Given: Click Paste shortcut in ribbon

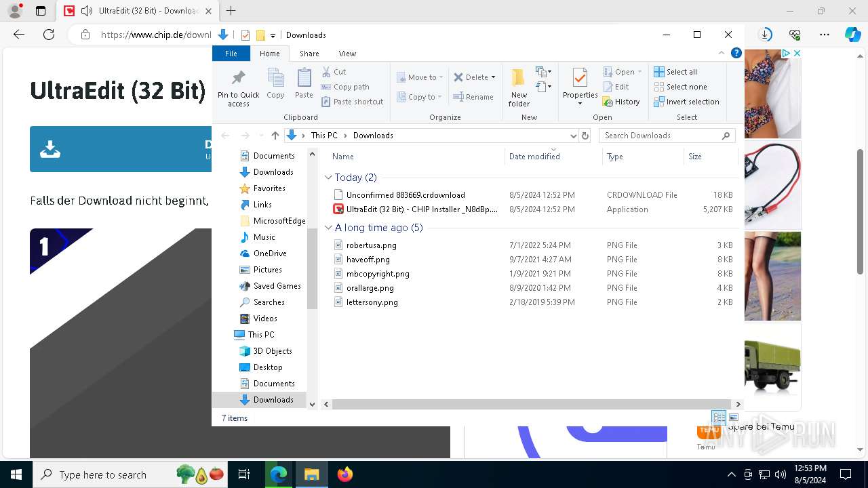Looking at the screenshot, I should click(x=352, y=102).
